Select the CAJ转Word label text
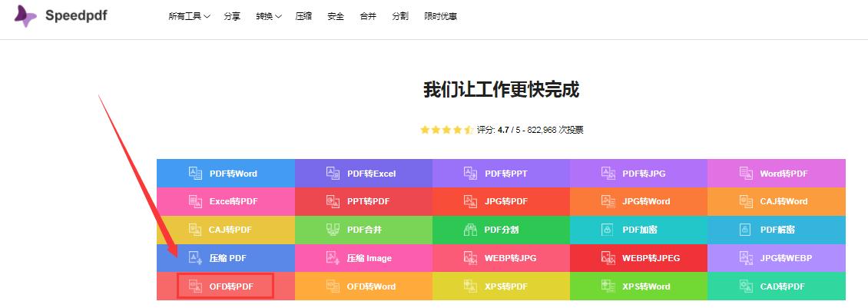The image size is (868, 308). 784,201
